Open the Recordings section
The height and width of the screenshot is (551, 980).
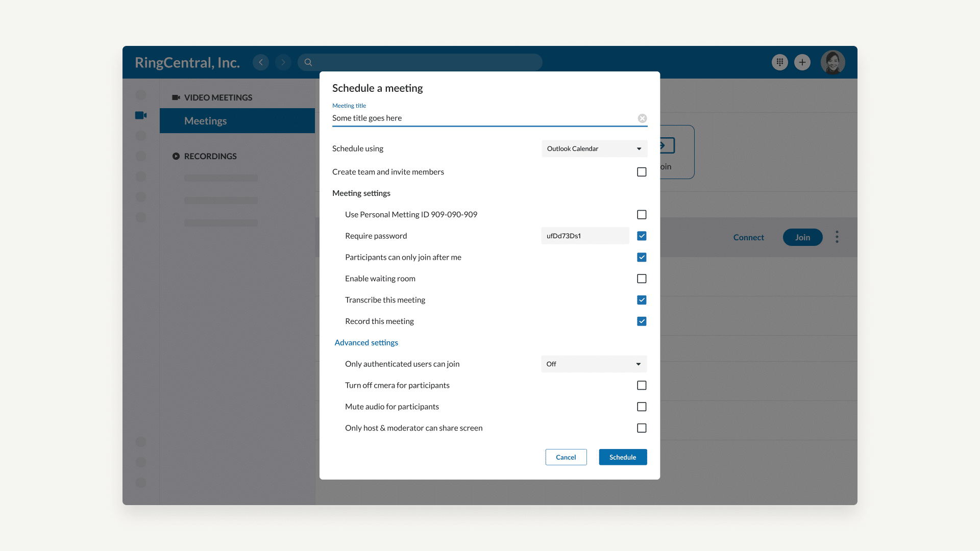(210, 156)
